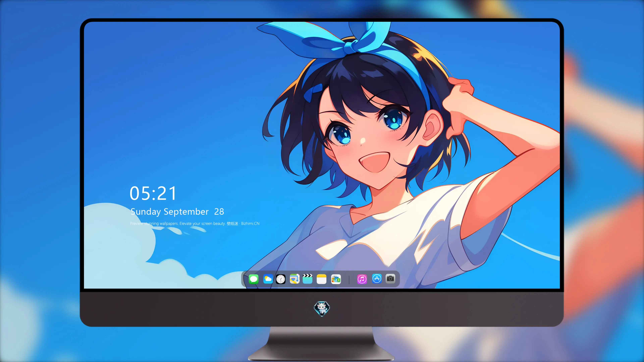Open the yellow Notes app icon
The image size is (644, 362).
pos(321,279)
